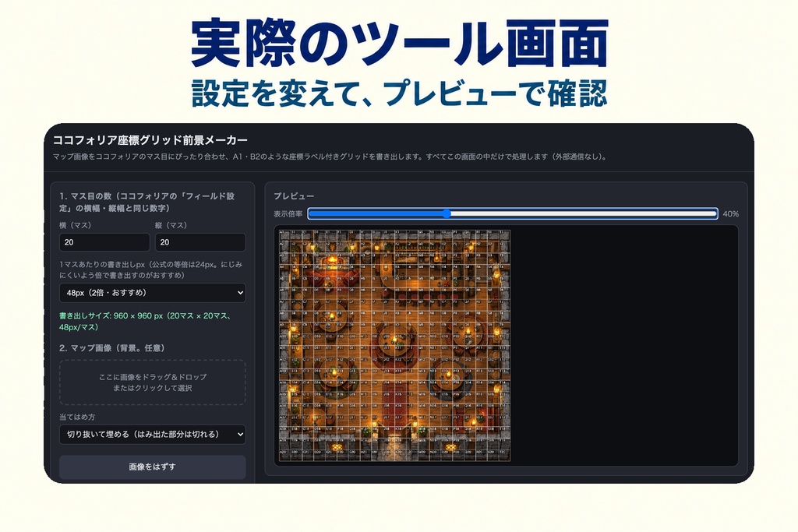Click the 2. マップ画像（背景。任意） heading
Image resolution: width=798 pixels, height=532 pixels.
(x=112, y=348)
